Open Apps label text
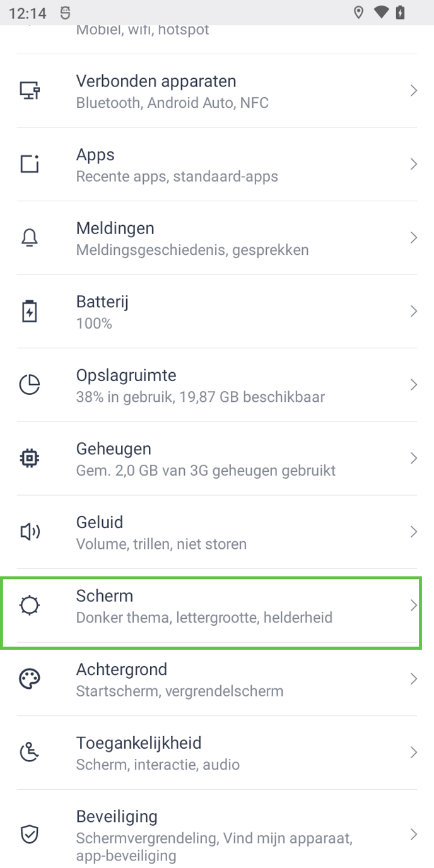Image resolution: width=434 pixels, height=868 pixels. (x=95, y=155)
